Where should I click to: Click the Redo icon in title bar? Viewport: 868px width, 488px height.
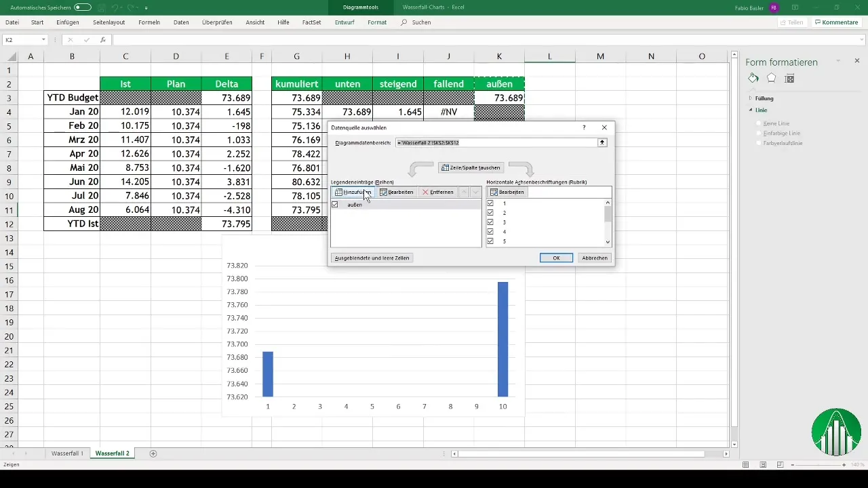pos(132,7)
